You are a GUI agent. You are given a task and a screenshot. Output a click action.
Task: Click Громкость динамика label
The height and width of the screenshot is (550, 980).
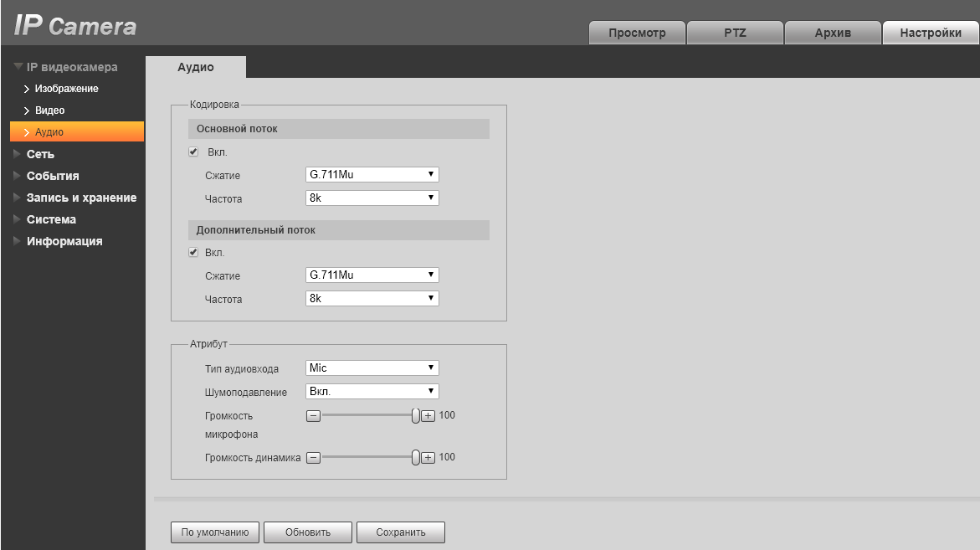click(x=253, y=458)
